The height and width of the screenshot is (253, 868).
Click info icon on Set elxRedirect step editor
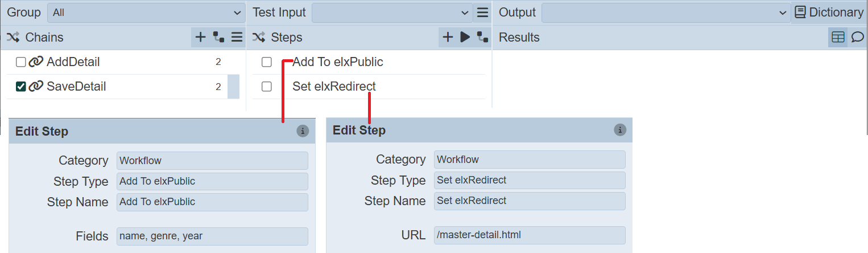point(620,130)
